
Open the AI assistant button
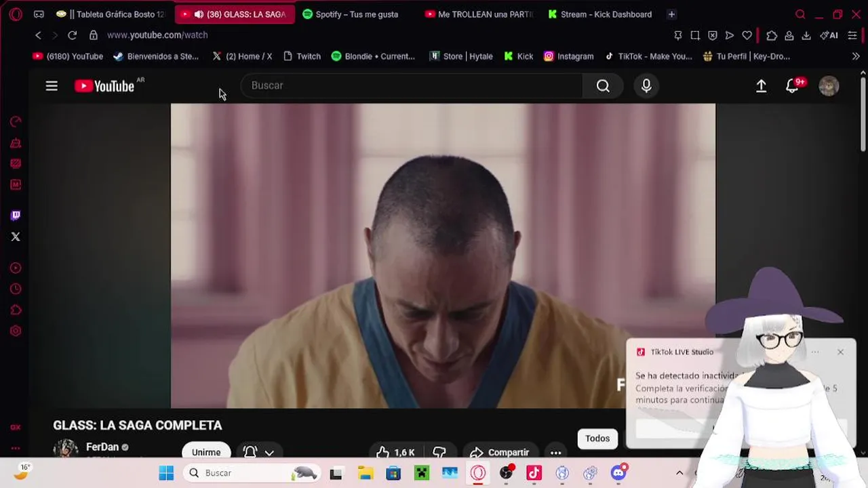tap(829, 35)
